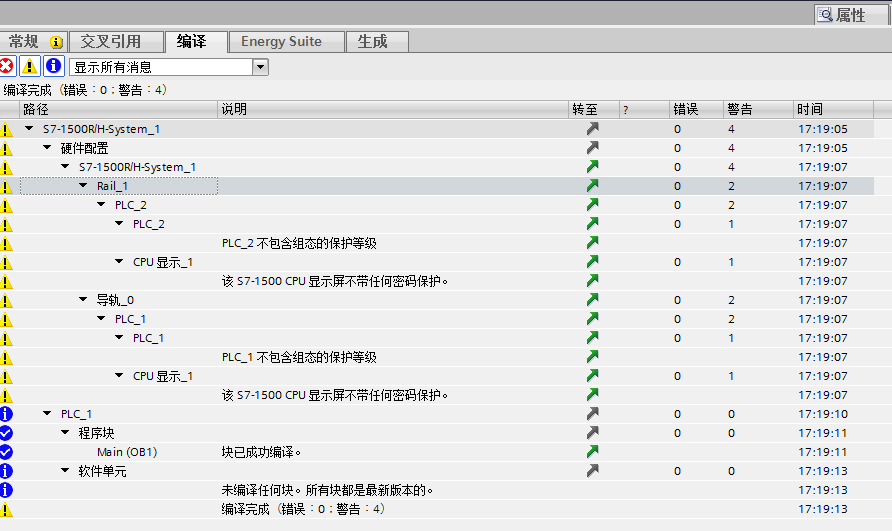Image resolution: width=892 pixels, height=531 pixels.
Task: Click the 17:19:10 time cell
Action: pyautogui.click(x=823, y=414)
